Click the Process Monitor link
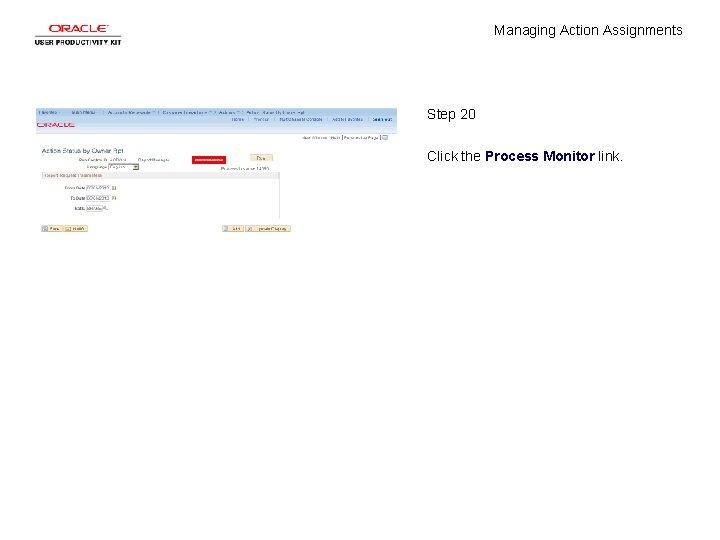The height and width of the screenshot is (540, 720). pos(208,160)
